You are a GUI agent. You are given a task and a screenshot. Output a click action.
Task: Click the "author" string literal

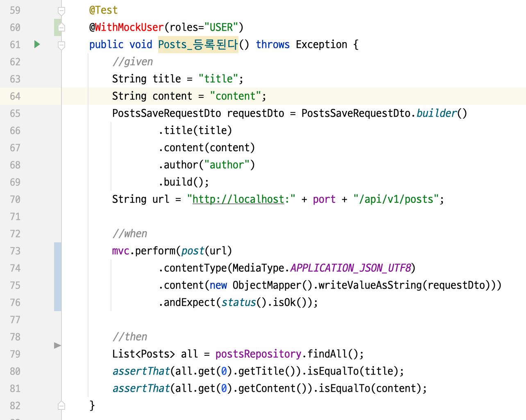pos(227,165)
